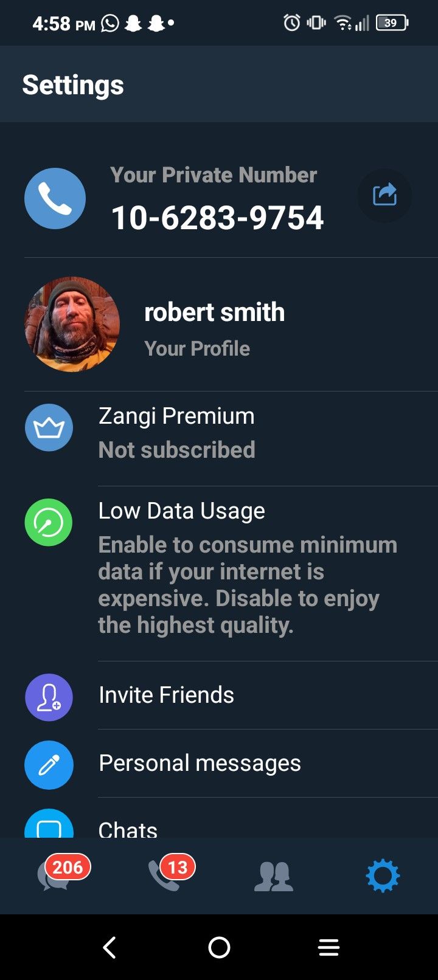Open robert smith profile picture
The image size is (438, 980).
72,324
